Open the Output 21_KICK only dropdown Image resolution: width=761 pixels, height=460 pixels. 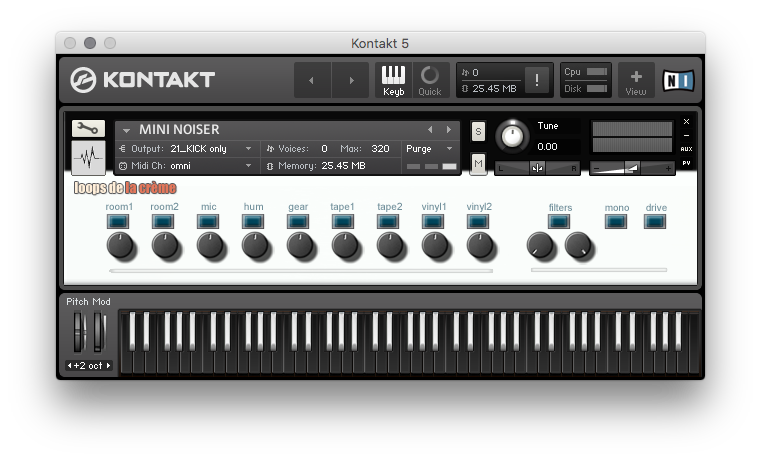click(x=187, y=148)
